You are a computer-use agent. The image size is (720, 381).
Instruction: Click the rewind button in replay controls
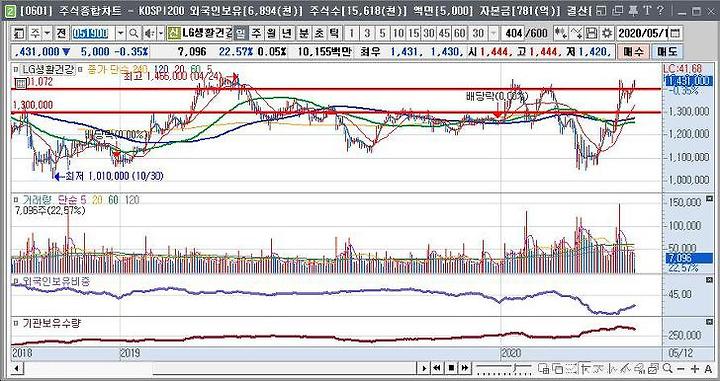tap(437, 368)
